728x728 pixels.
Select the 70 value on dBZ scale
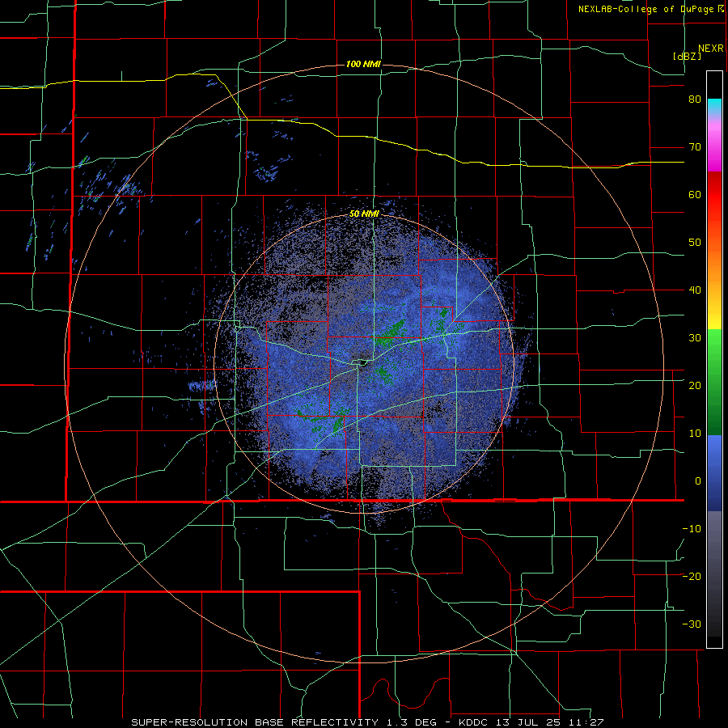click(695, 147)
